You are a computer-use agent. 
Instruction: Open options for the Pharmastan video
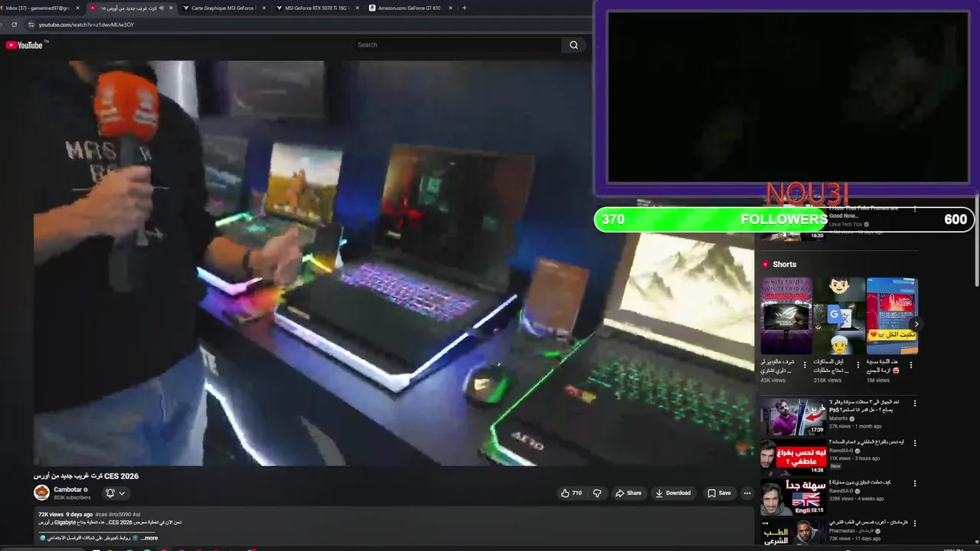pos(915,524)
